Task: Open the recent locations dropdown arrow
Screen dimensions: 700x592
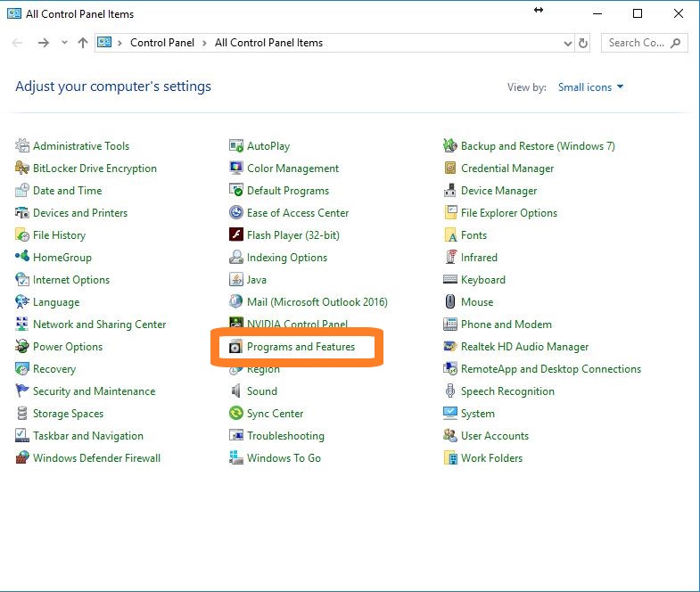Action: [65, 43]
